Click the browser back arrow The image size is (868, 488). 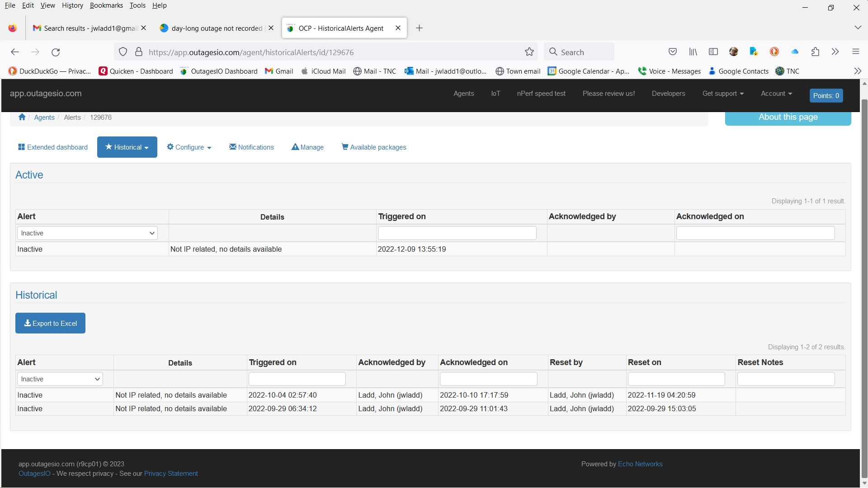tap(15, 52)
